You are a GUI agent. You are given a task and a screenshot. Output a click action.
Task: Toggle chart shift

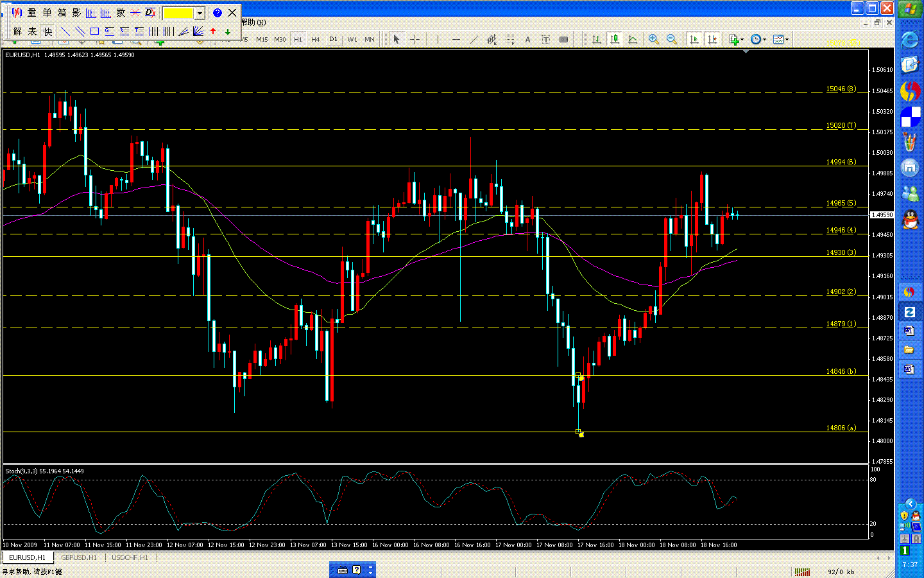pos(712,40)
